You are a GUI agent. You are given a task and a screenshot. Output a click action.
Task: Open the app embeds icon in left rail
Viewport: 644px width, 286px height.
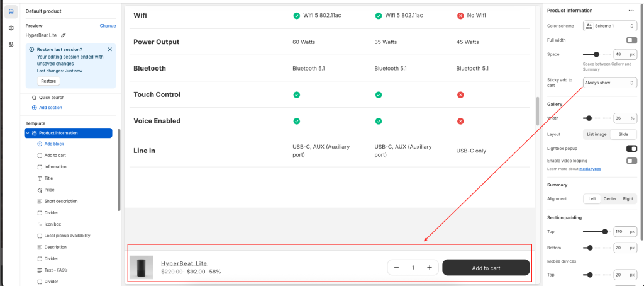pos(11,44)
